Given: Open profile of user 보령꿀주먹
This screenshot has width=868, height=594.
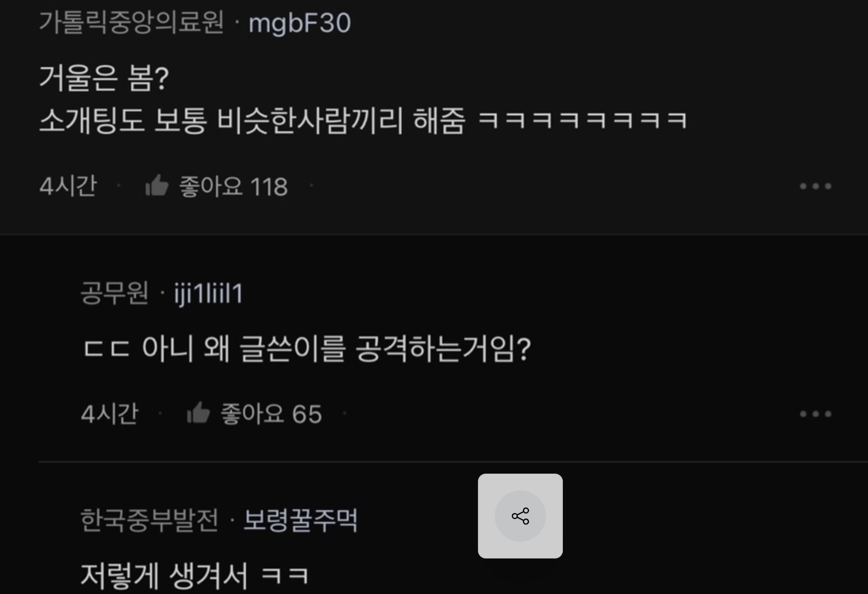Looking at the screenshot, I should [301, 520].
